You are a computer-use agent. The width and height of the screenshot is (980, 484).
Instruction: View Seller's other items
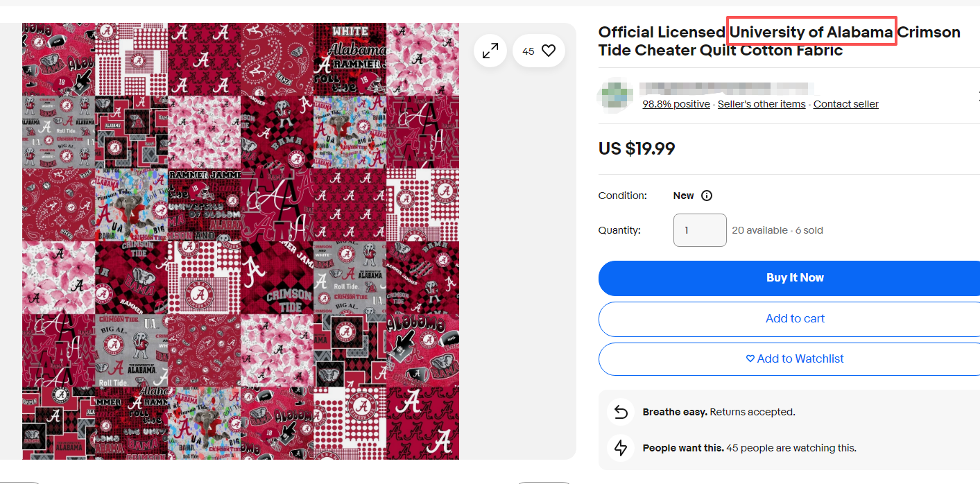point(762,104)
